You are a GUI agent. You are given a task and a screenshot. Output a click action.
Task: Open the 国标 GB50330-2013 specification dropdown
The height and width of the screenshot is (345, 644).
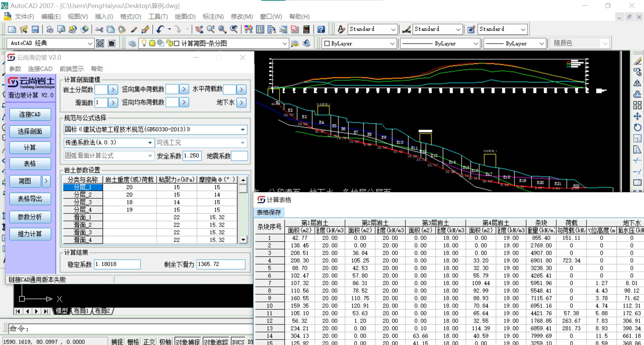click(243, 130)
